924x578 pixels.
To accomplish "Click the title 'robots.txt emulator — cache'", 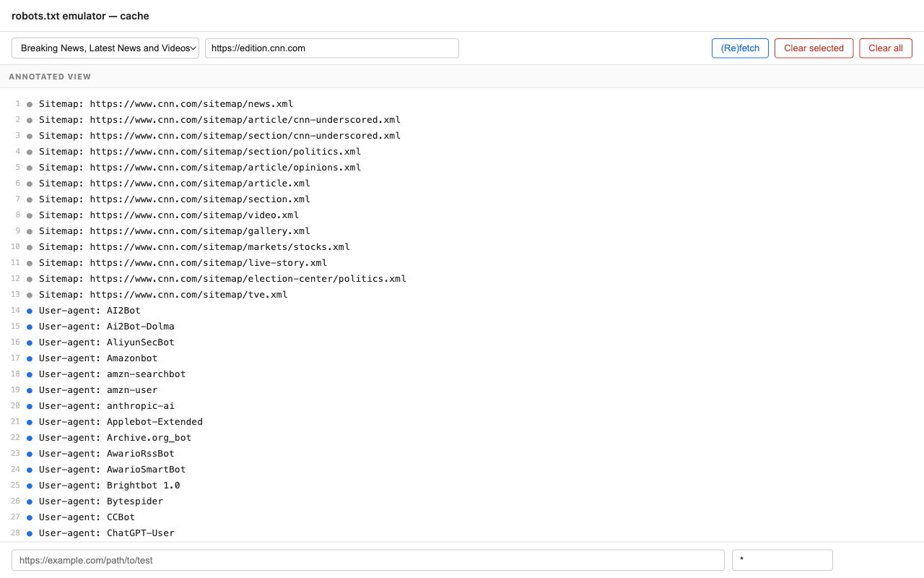I will click(80, 16).
